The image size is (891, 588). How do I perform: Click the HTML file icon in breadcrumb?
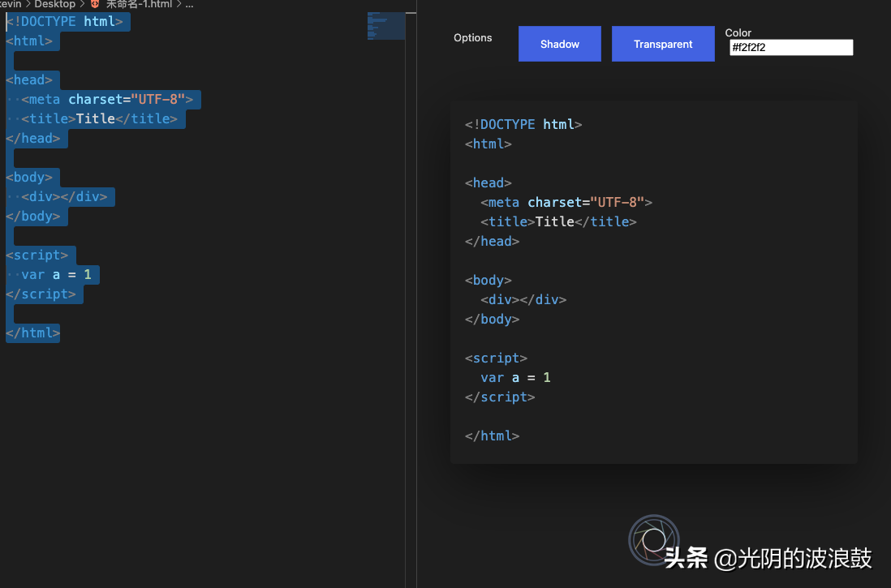coord(95,5)
